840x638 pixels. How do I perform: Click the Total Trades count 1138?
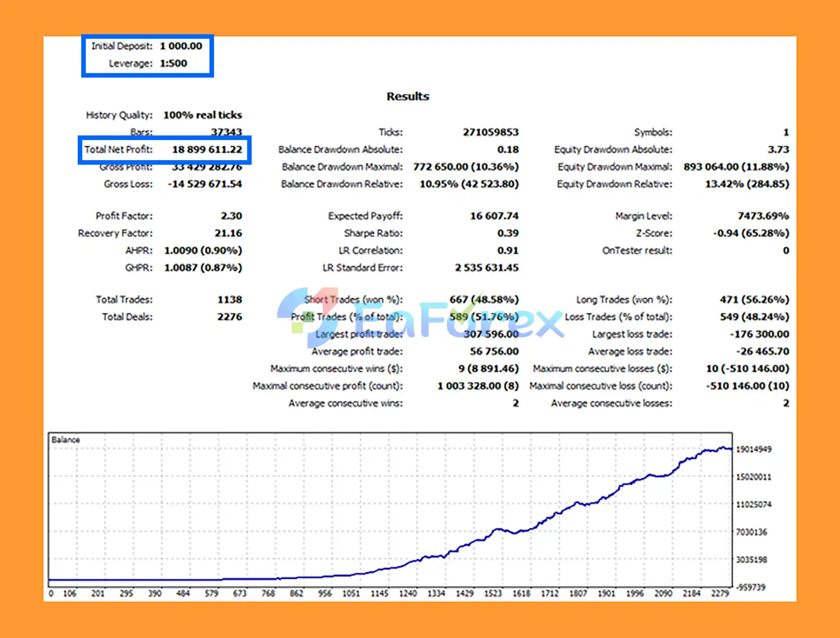pyautogui.click(x=230, y=300)
